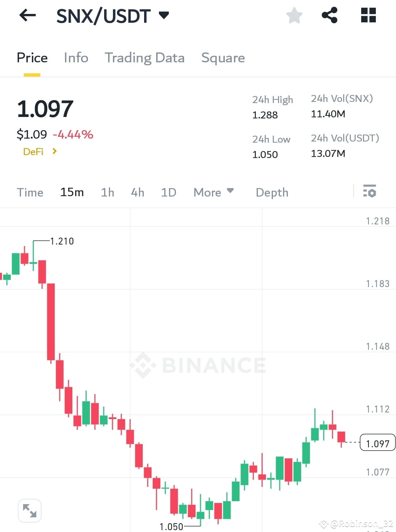Viewport: 396px width, 532px height.
Task: Select the 15m timeframe label
Action: (x=72, y=192)
